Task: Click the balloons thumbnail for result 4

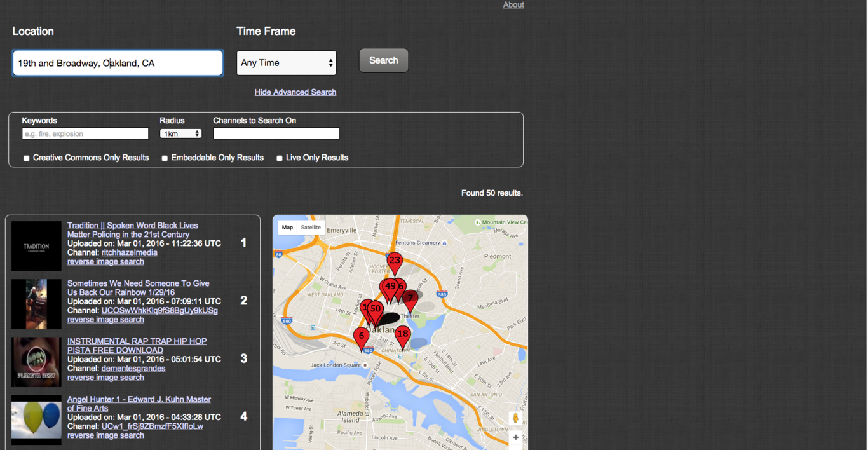Action: click(x=36, y=419)
